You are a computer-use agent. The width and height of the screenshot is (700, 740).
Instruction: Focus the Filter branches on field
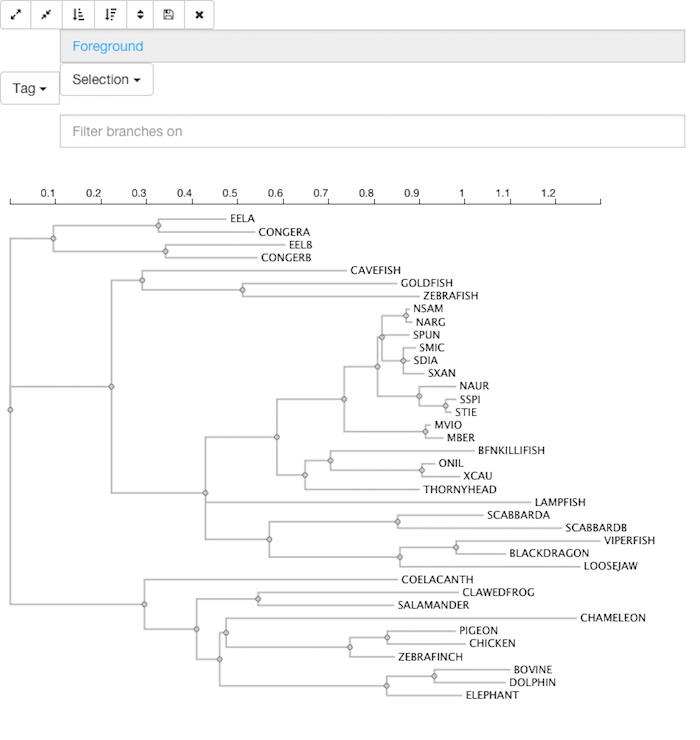pyautogui.click(x=372, y=131)
